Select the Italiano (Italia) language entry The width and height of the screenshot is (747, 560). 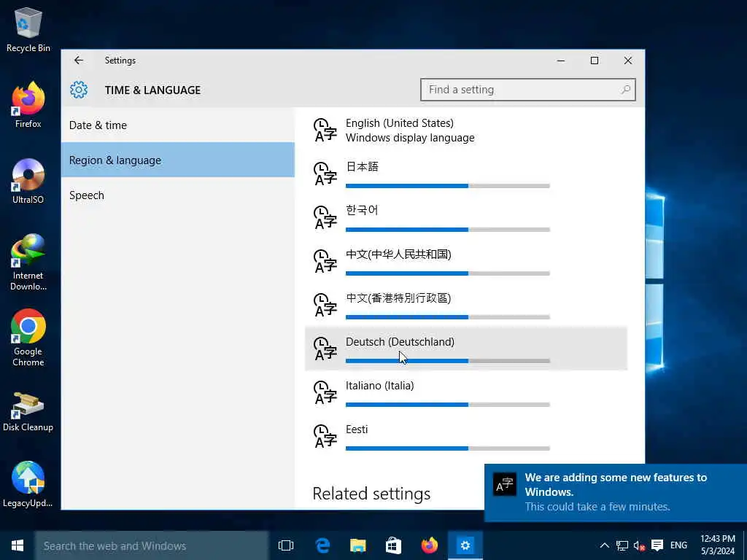pyautogui.click(x=466, y=393)
